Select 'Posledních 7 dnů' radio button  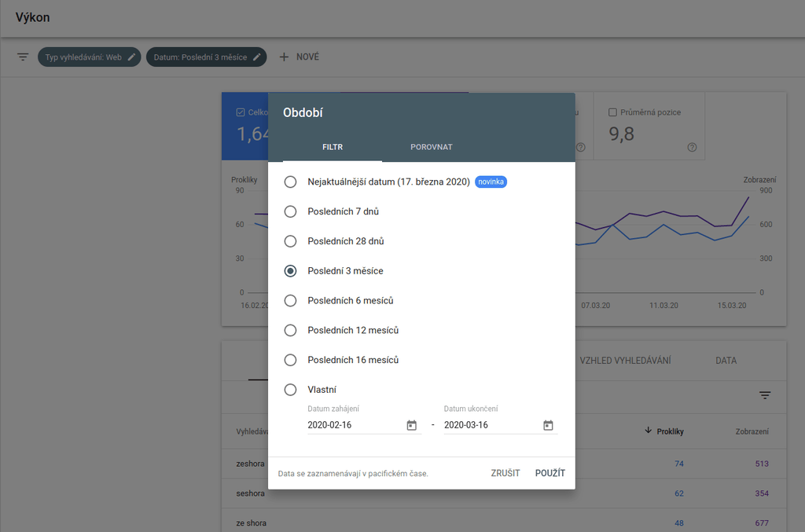(x=291, y=211)
